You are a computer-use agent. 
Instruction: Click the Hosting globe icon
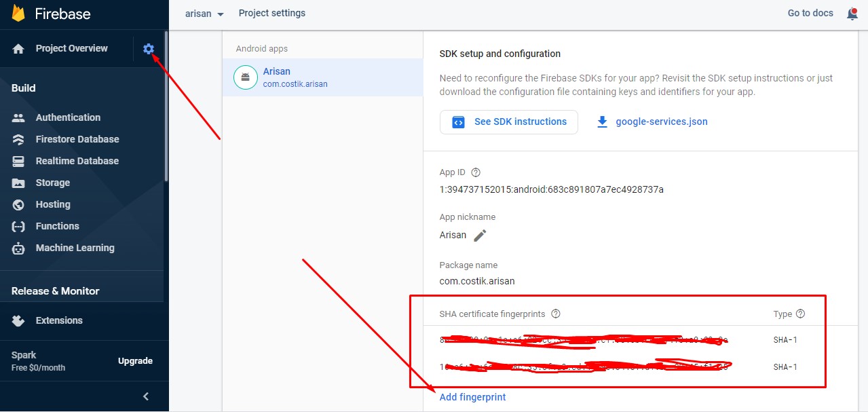click(x=18, y=204)
